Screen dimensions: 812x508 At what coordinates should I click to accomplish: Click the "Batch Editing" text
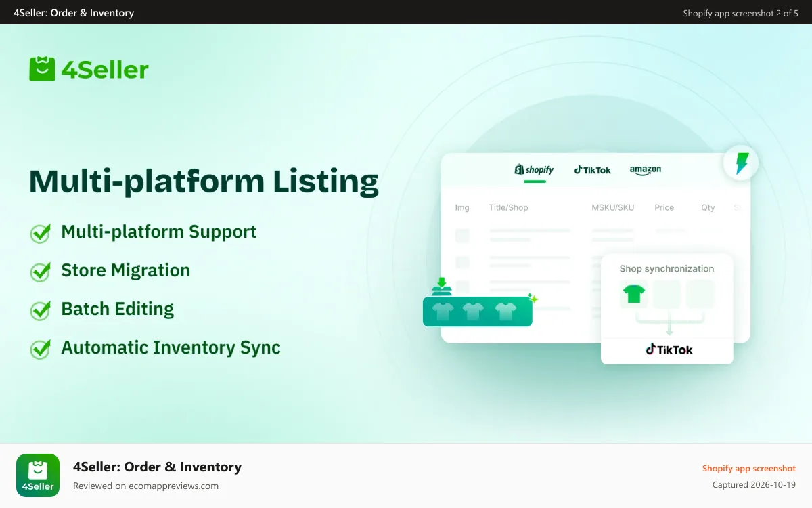pos(118,309)
